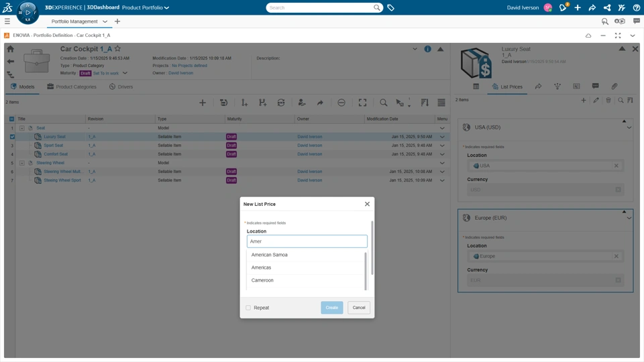Screen dimensions: 644x362
Task: Click the No Projects defined link
Action: click(x=189, y=66)
